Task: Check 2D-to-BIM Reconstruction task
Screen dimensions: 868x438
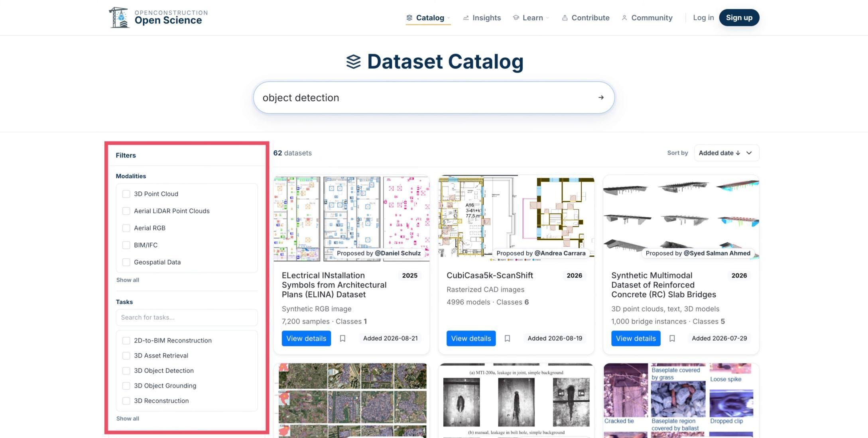Action: pos(126,340)
